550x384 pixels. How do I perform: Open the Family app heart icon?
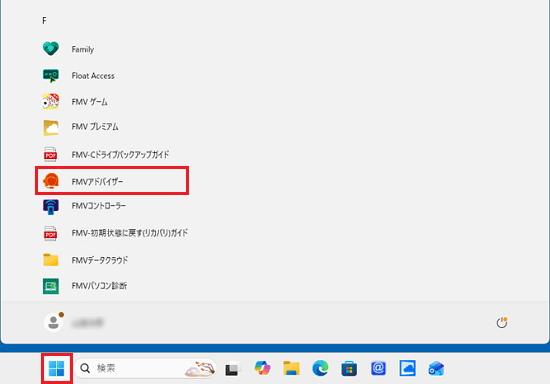(51, 49)
